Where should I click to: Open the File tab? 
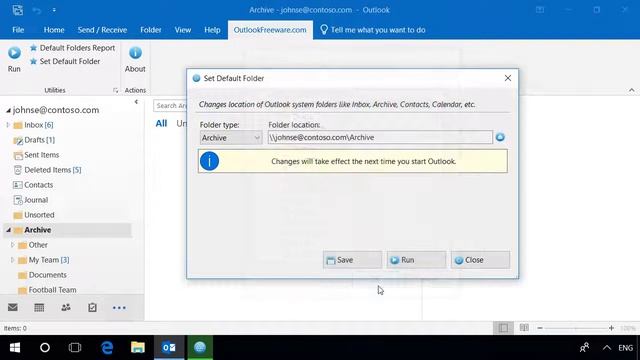point(18,30)
